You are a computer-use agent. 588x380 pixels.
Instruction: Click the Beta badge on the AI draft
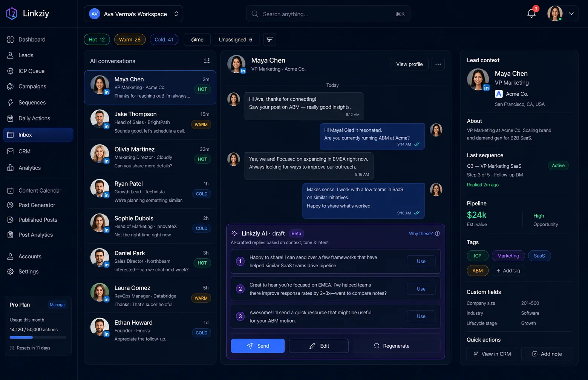click(296, 233)
